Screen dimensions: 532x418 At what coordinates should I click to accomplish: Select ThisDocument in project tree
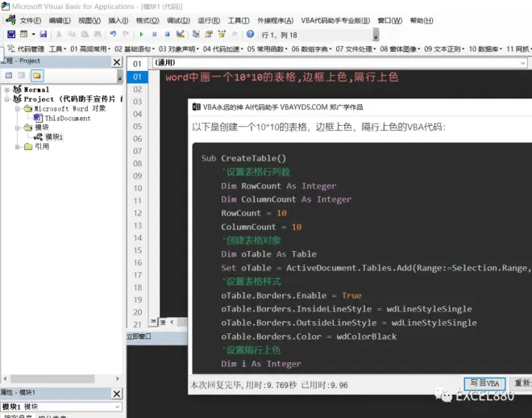point(67,118)
